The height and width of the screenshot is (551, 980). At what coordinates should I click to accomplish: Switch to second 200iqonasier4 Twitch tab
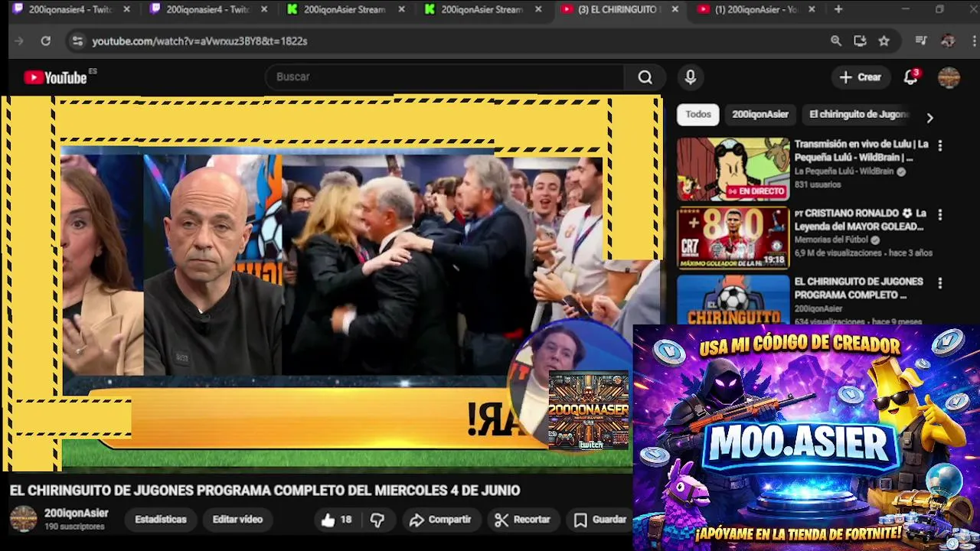tap(207, 9)
